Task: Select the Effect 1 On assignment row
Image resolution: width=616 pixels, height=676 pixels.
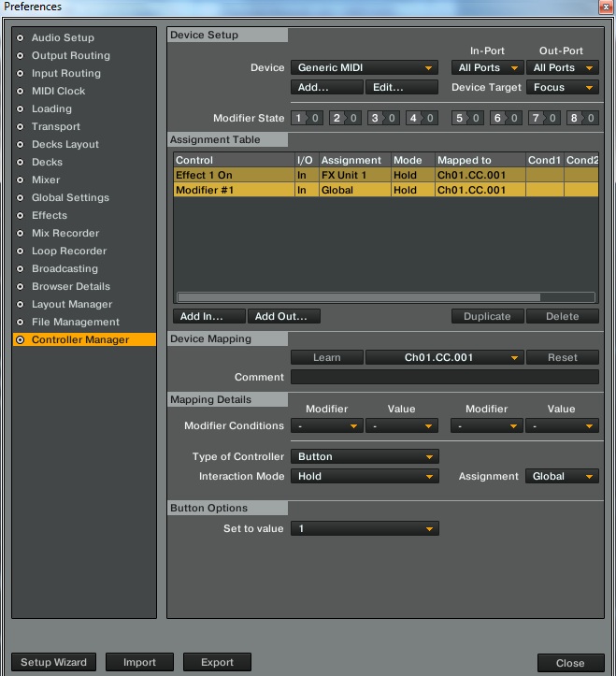Action: pos(386,175)
